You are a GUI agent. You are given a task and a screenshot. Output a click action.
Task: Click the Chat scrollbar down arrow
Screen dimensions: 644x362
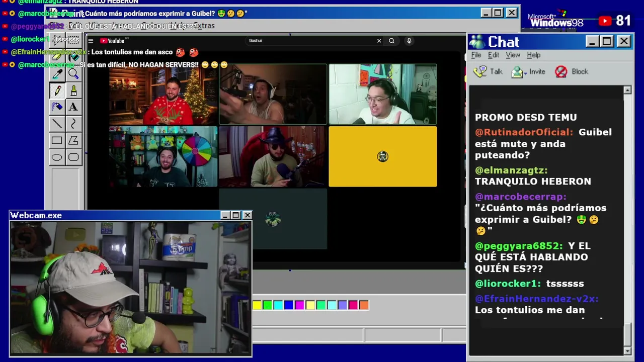(627, 351)
